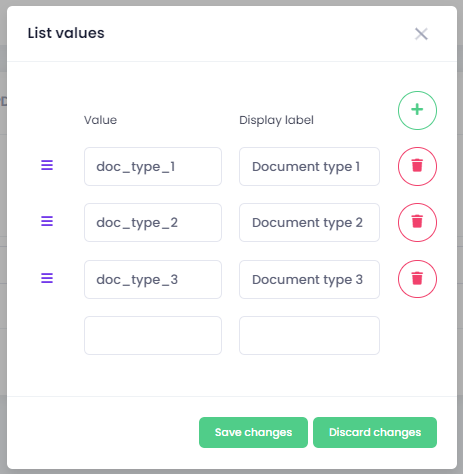Edit the doc_type_2 value field
This screenshot has width=463, height=474.
click(x=153, y=222)
